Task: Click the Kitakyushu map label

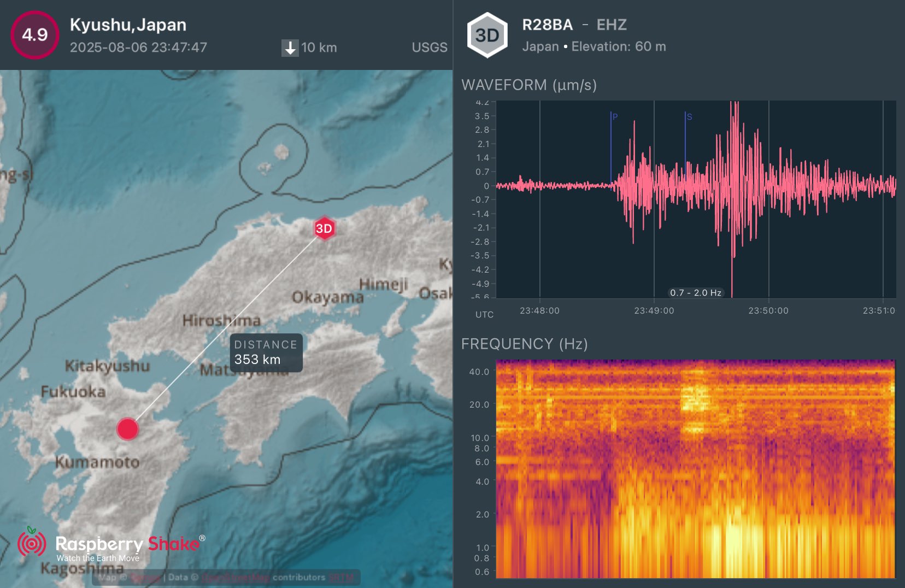Action: tap(107, 366)
